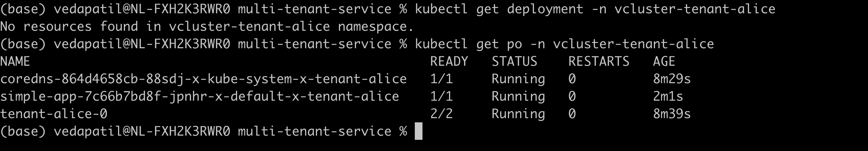
Task: Click the simple-app pod name
Action: point(199,96)
